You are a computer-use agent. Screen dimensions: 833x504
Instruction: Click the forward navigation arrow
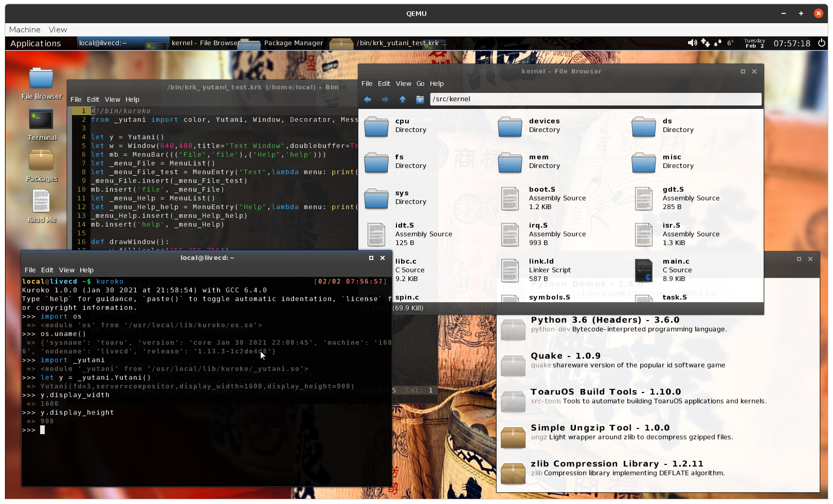(385, 99)
